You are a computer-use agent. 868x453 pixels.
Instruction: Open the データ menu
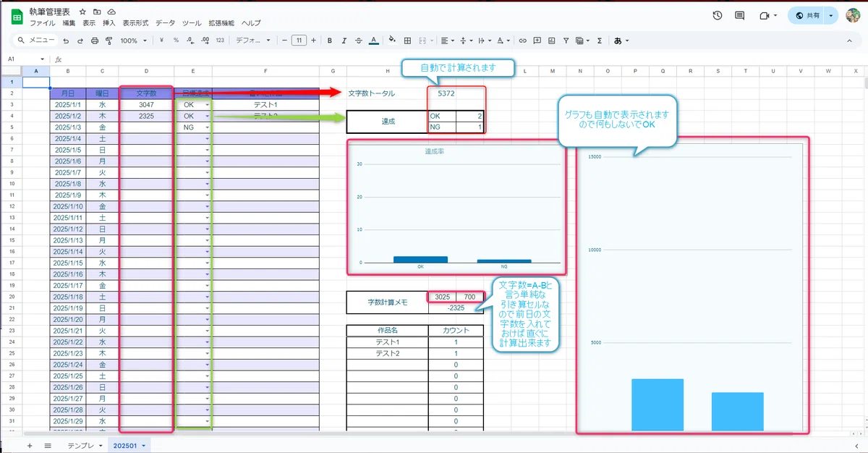(166, 23)
